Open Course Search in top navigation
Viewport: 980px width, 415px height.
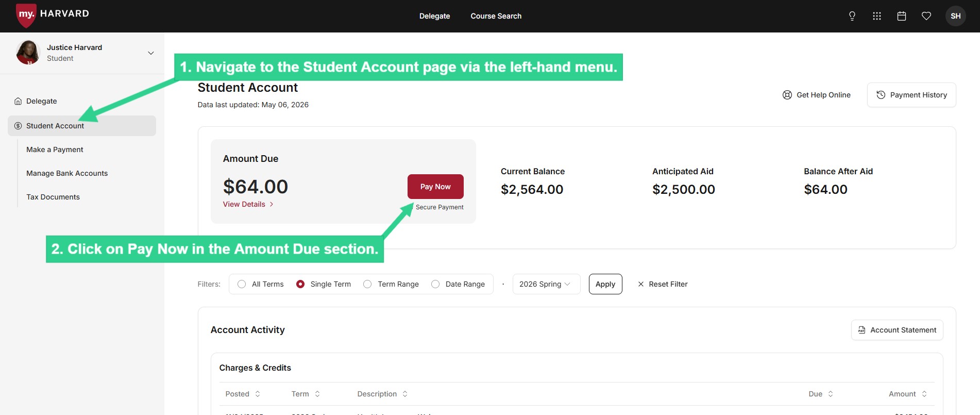pos(496,16)
